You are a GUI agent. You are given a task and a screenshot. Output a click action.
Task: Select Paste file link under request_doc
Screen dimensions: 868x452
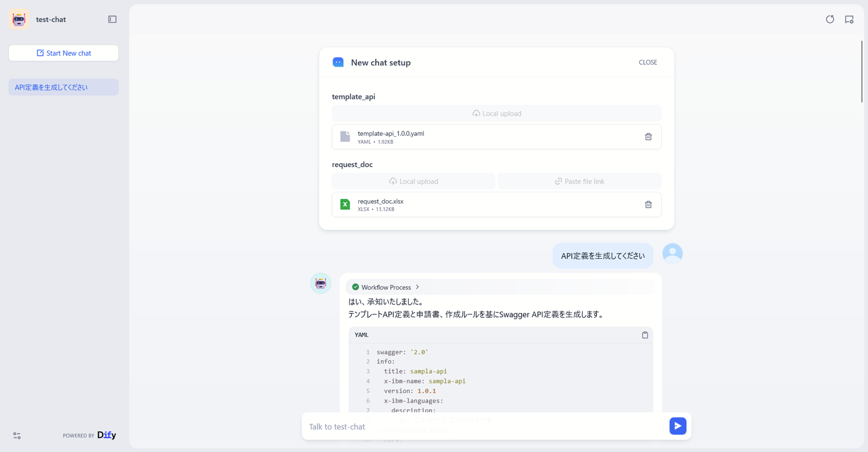point(579,181)
